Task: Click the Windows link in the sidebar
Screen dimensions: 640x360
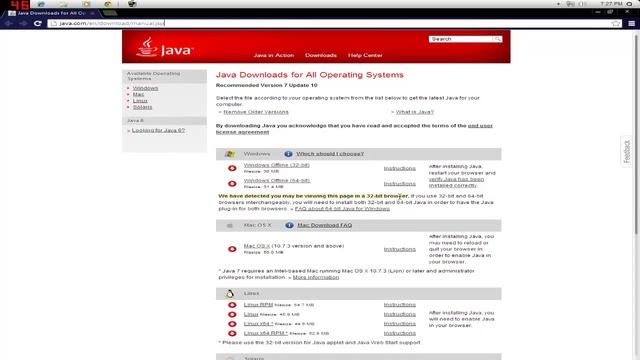Action: click(x=145, y=88)
